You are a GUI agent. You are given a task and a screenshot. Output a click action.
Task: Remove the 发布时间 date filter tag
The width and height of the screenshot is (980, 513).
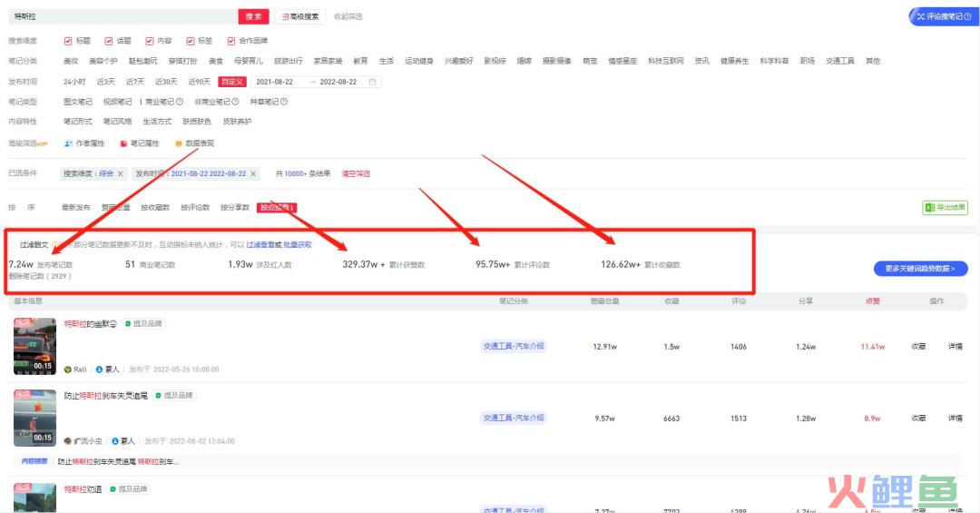pos(253,173)
